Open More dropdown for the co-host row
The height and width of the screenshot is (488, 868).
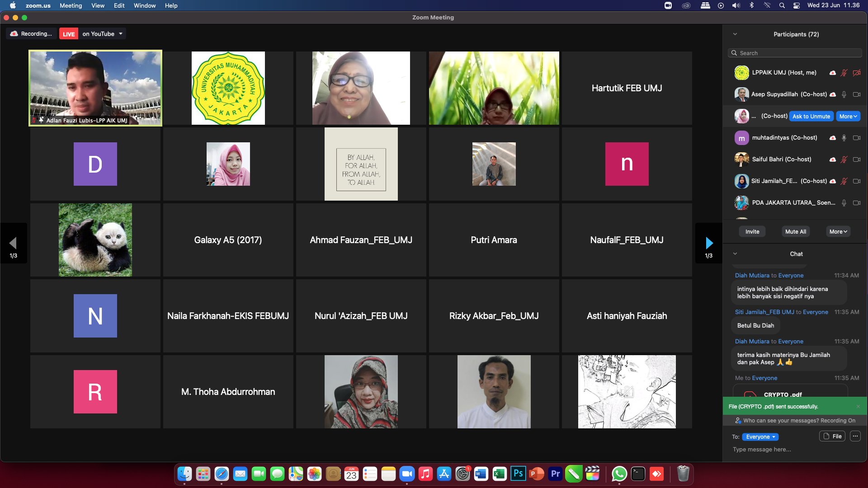pyautogui.click(x=848, y=116)
